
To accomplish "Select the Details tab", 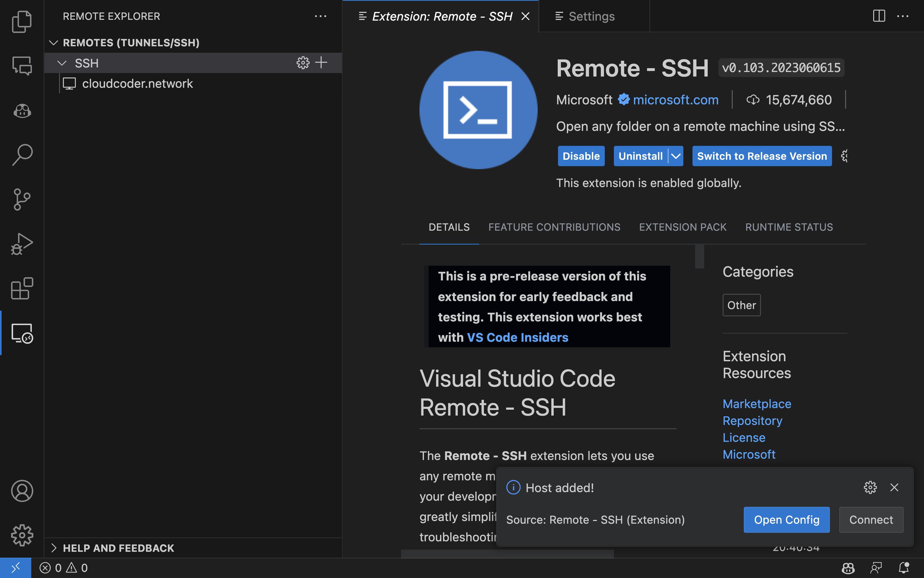I will (x=449, y=227).
